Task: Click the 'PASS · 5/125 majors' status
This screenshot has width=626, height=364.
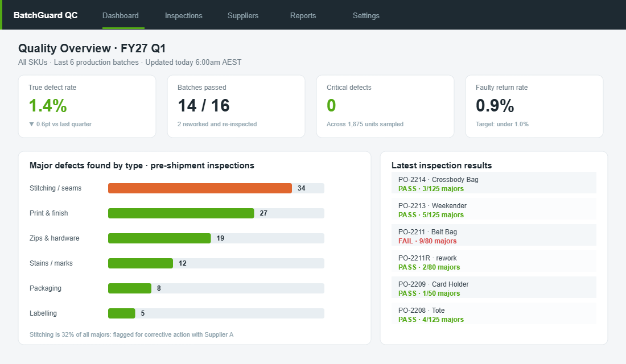Action: pyautogui.click(x=431, y=215)
